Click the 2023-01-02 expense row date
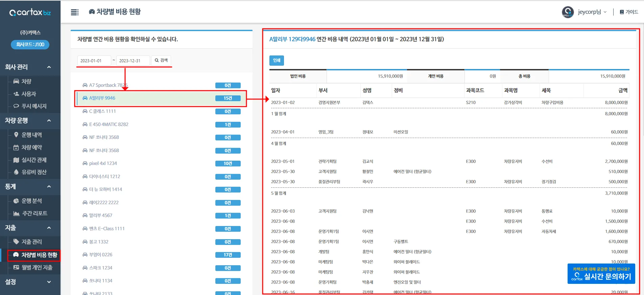 (x=283, y=103)
